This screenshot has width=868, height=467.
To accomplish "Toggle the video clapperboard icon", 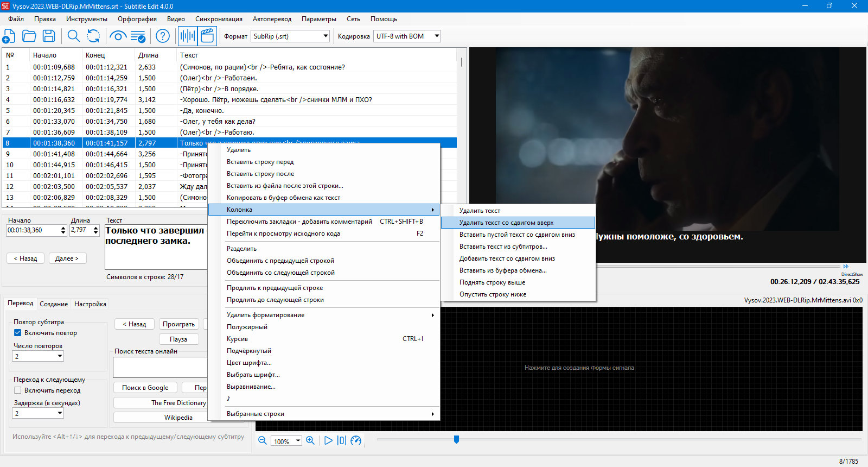I will tap(207, 36).
